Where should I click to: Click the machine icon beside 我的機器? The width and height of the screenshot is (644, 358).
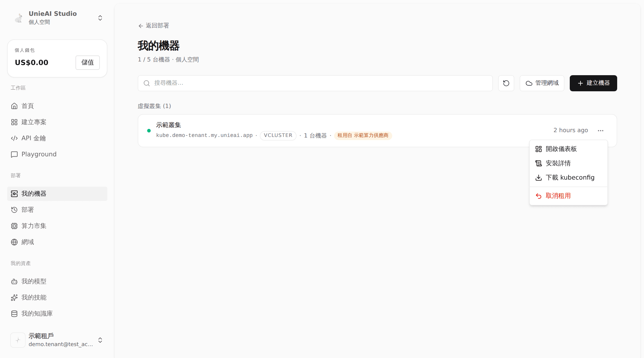(x=14, y=194)
